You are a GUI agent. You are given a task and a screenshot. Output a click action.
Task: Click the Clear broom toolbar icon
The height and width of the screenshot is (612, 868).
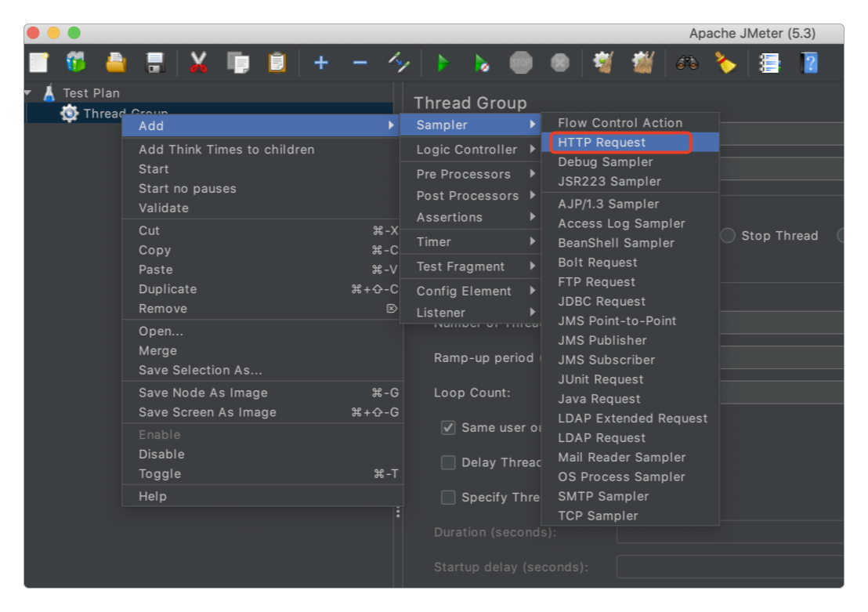coord(603,63)
